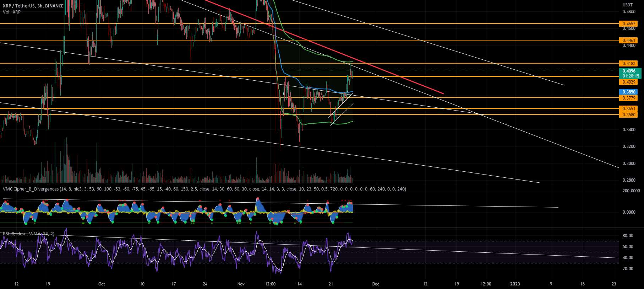644x289 pixels.
Task: Click the blue 0.3850 indicator value label
Action: click(628, 92)
